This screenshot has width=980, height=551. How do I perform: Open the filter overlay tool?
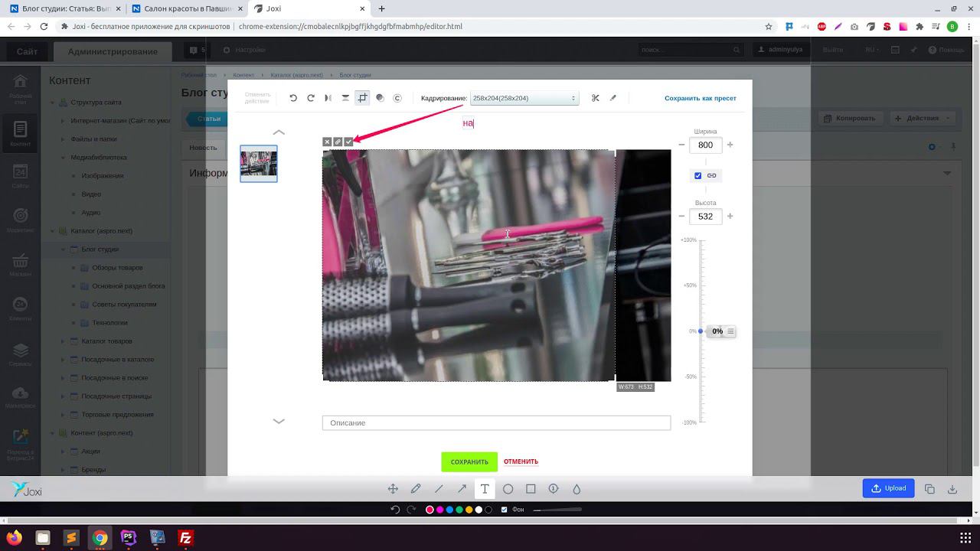click(x=380, y=98)
